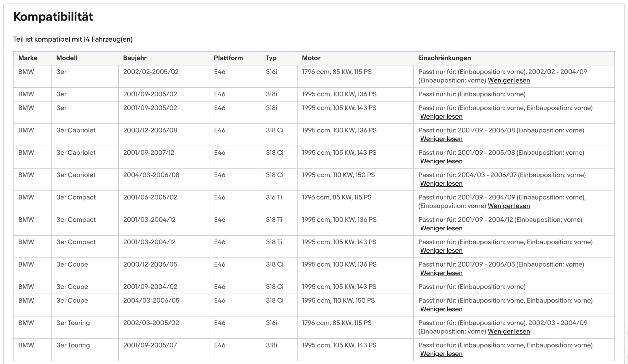This screenshot has width=628, height=364.
Task: Collapse restrictions in the 316 Ti Compact row
Action: point(509,206)
